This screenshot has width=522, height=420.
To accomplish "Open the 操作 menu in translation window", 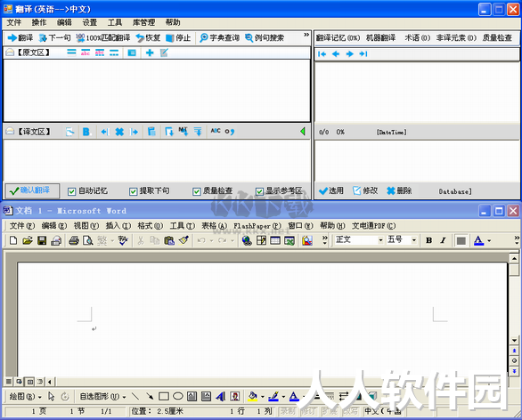I will click(39, 22).
